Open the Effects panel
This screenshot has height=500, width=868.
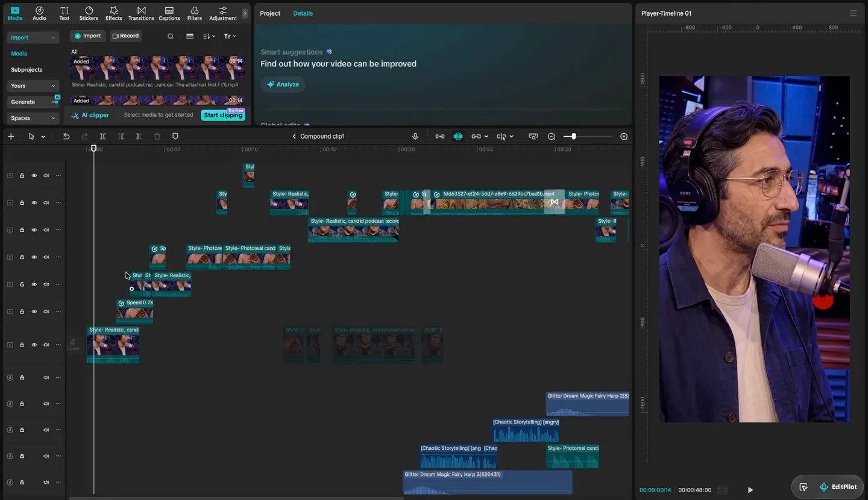[114, 13]
